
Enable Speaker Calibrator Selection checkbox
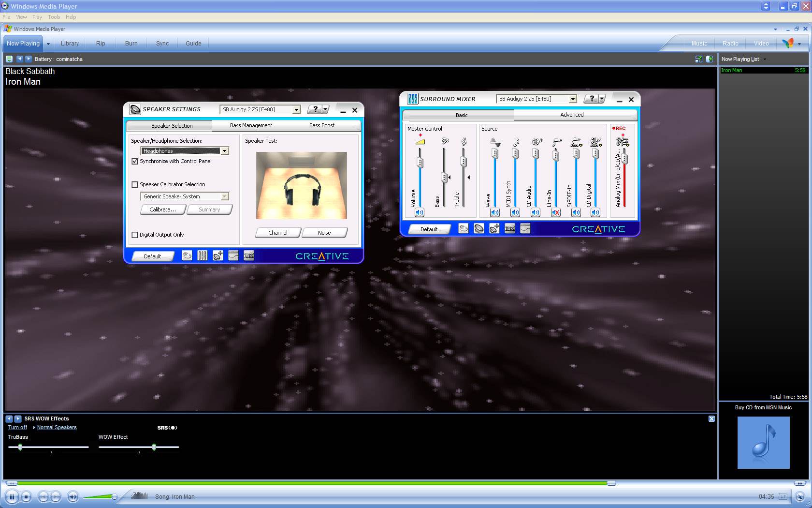coord(135,184)
